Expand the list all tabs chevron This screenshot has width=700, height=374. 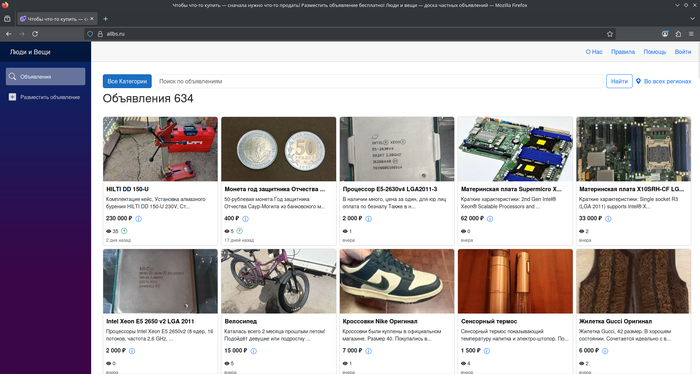[693, 19]
